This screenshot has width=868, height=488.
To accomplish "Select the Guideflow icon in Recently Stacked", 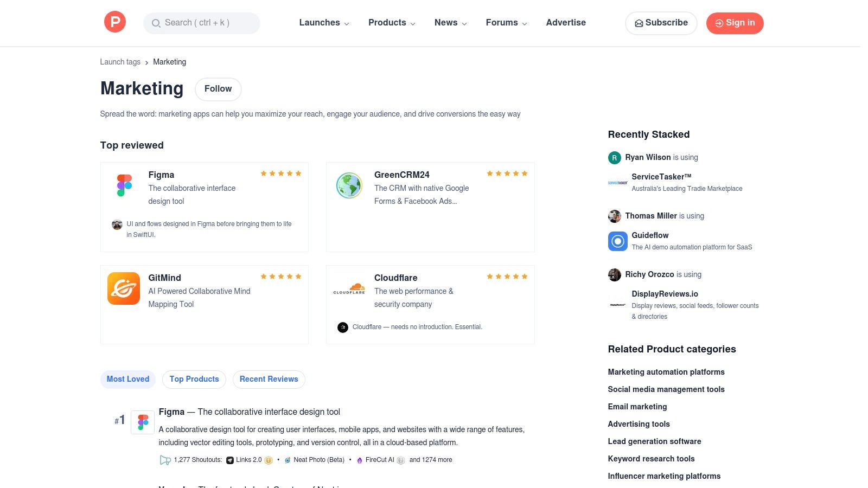I will [x=617, y=241].
